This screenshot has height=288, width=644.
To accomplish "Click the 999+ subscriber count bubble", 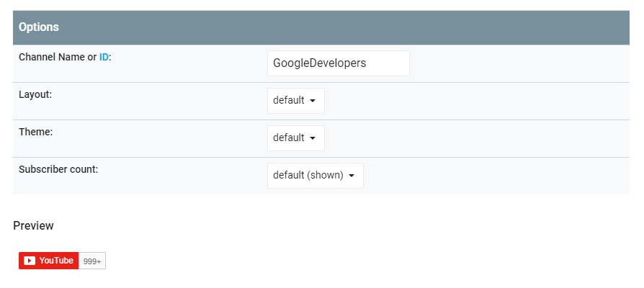I will (x=92, y=261).
